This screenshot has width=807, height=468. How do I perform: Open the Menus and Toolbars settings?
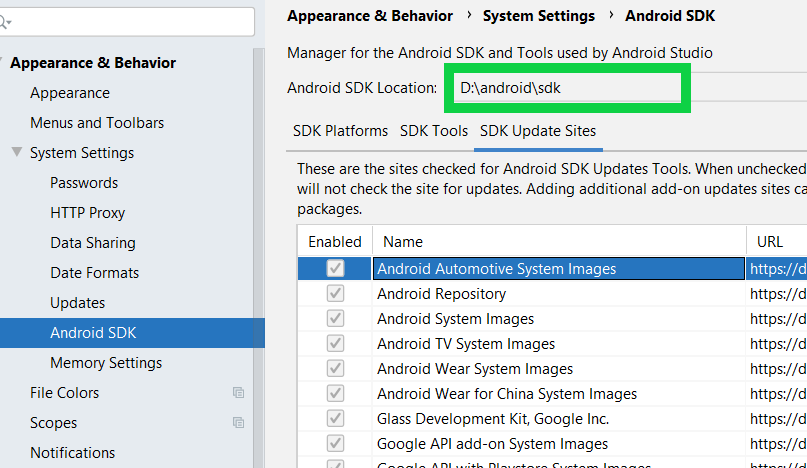click(x=97, y=123)
